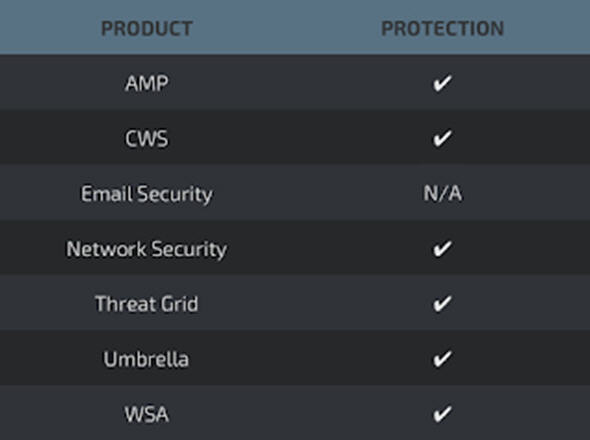This screenshot has width=590, height=440.
Task: Click the Network Security checkmark
Action: coord(442,248)
